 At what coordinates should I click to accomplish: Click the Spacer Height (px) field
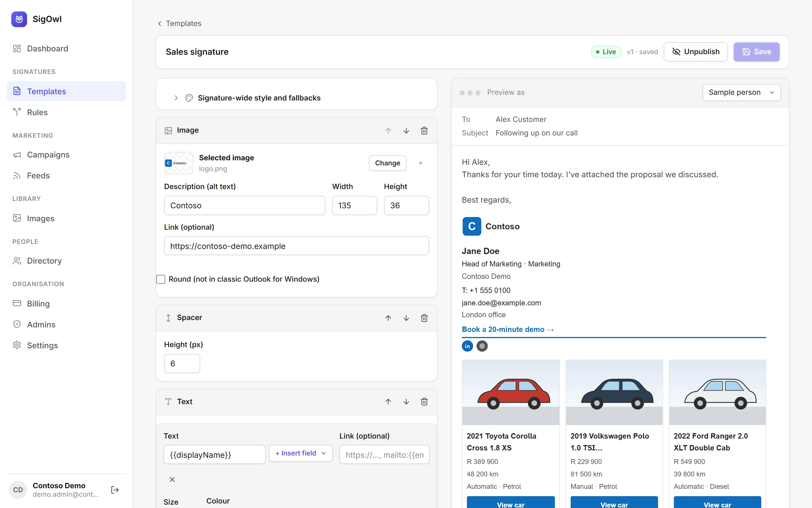point(182,364)
